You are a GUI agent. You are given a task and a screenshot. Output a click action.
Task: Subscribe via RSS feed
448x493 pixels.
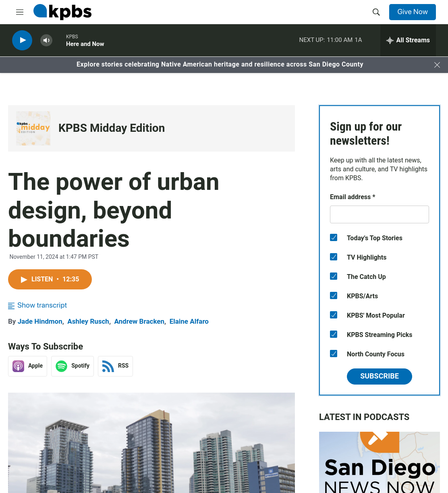point(115,366)
